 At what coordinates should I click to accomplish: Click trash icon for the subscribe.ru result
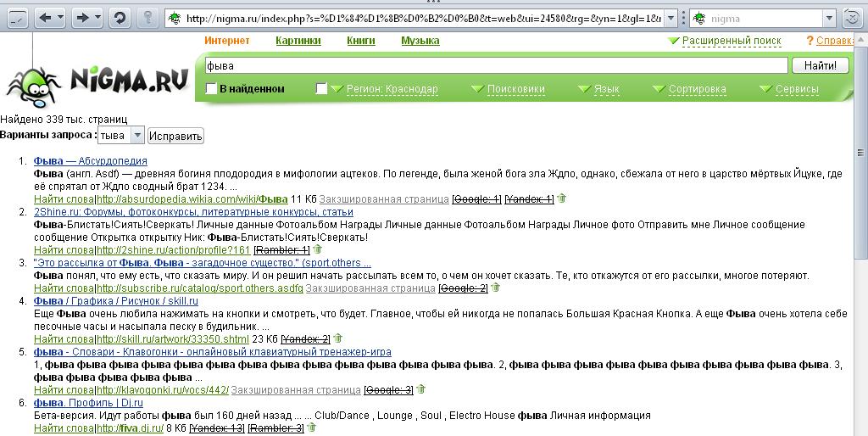pyautogui.click(x=495, y=288)
